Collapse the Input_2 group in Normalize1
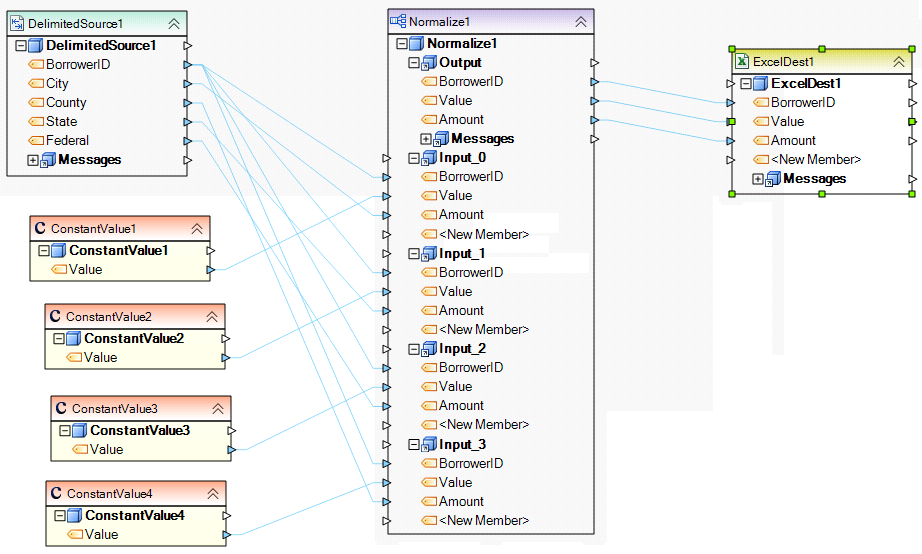This screenshot has height=554, width=922. [414, 349]
